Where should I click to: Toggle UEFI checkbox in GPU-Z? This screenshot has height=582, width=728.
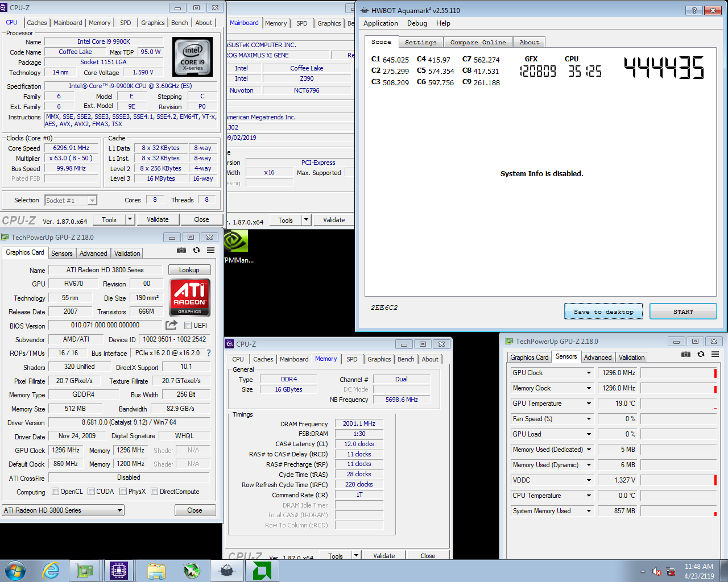[188, 325]
